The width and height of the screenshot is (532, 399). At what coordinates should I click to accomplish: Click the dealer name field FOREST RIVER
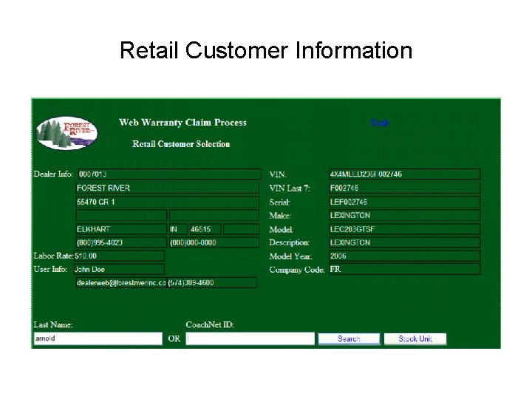pos(168,188)
